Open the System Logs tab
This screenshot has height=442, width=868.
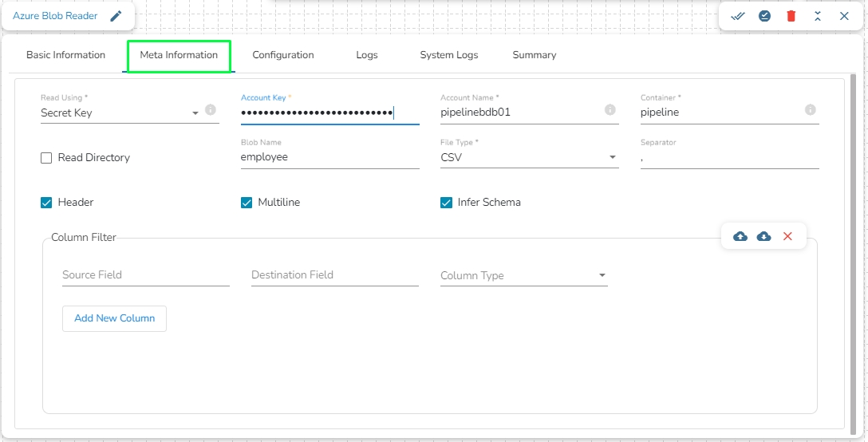449,55
